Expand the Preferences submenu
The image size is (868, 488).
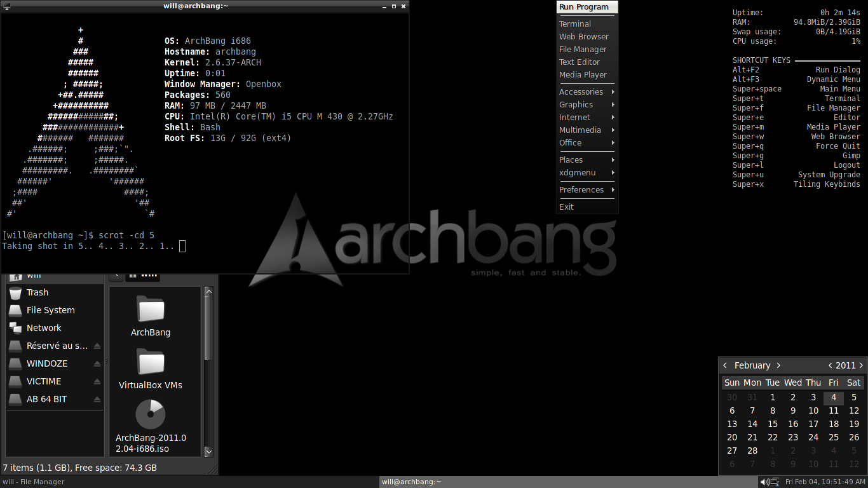(x=587, y=189)
